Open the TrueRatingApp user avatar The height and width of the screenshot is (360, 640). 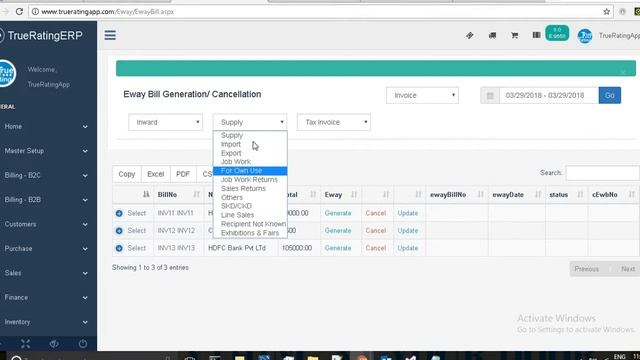(x=584, y=36)
